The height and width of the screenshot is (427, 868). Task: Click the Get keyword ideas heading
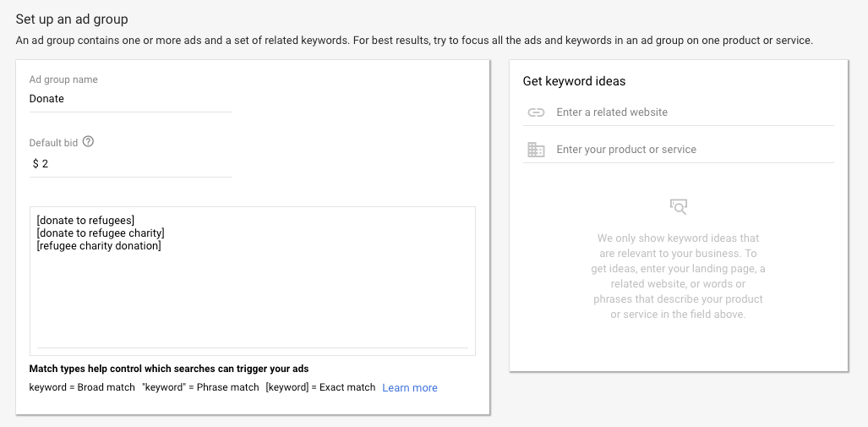point(574,81)
